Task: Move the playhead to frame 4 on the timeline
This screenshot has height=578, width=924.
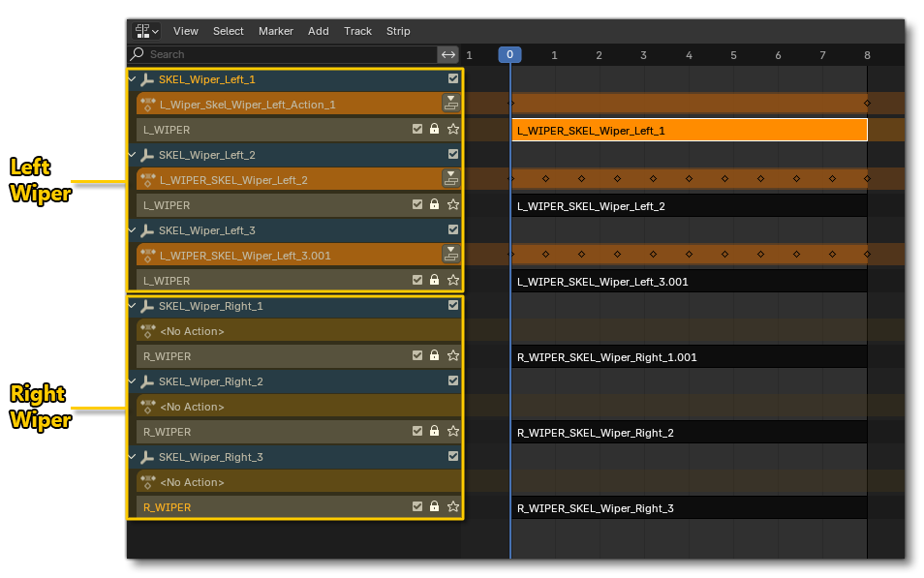Action: (688, 54)
